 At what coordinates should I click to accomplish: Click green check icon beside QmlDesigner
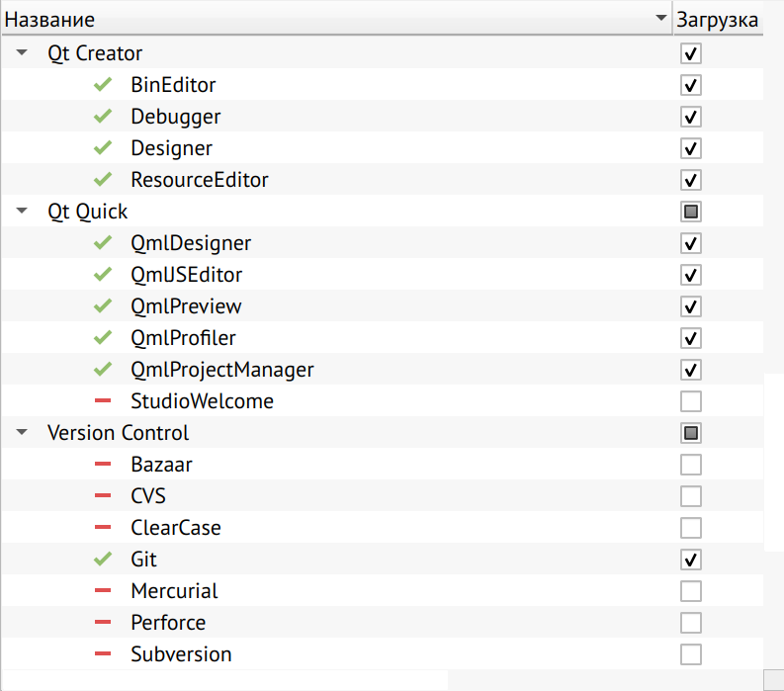tap(103, 242)
